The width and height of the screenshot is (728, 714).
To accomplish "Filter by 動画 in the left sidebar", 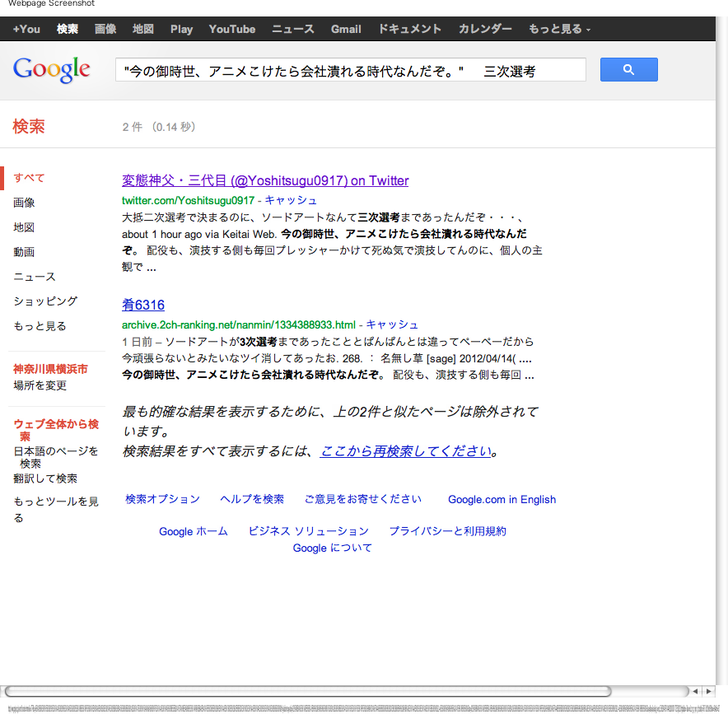I will point(24,252).
